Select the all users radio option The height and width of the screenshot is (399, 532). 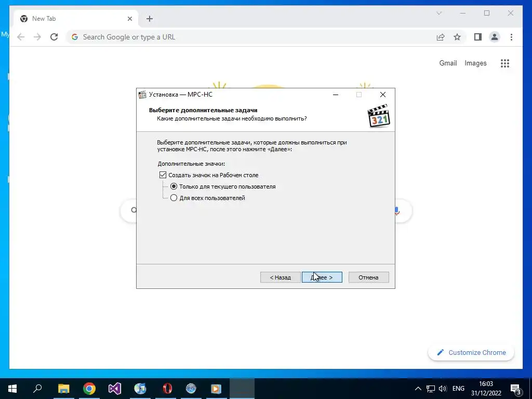pos(174,198)
